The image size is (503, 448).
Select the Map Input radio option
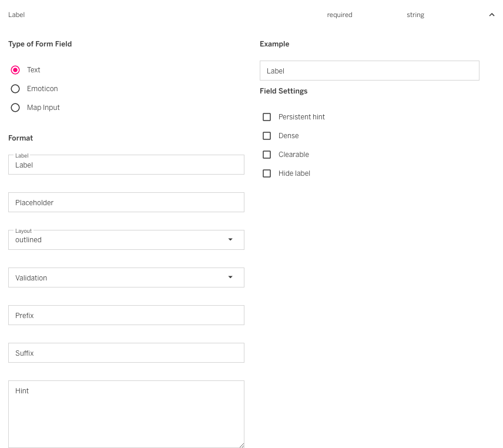[x=16, y=108]
